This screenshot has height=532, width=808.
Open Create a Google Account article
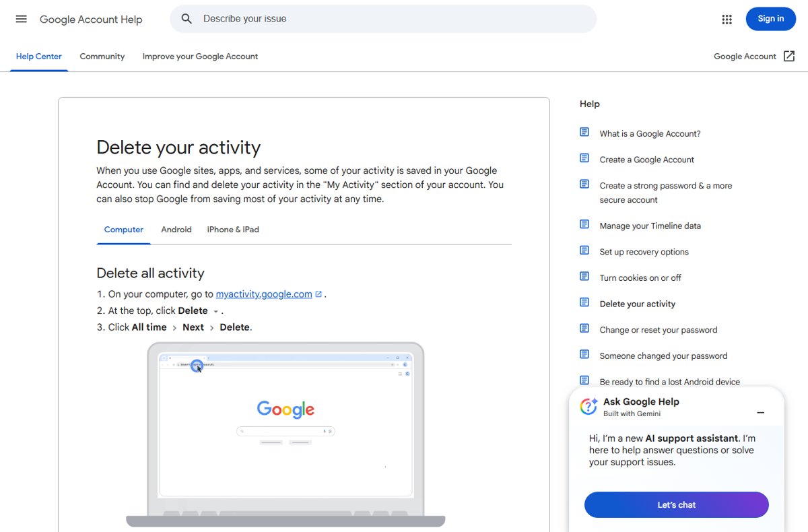click(x=647, y=160)
